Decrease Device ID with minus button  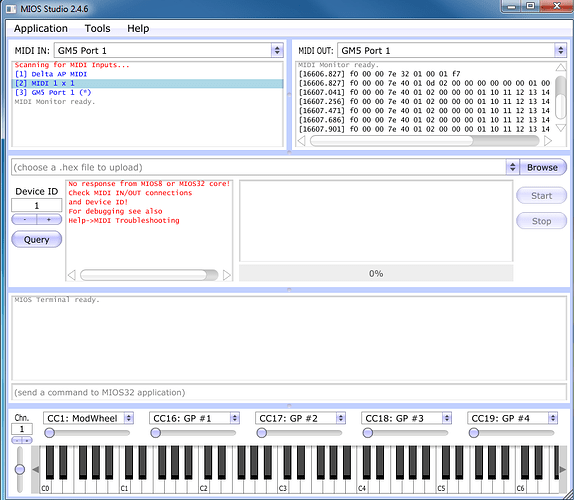click(x=25, y=219)
